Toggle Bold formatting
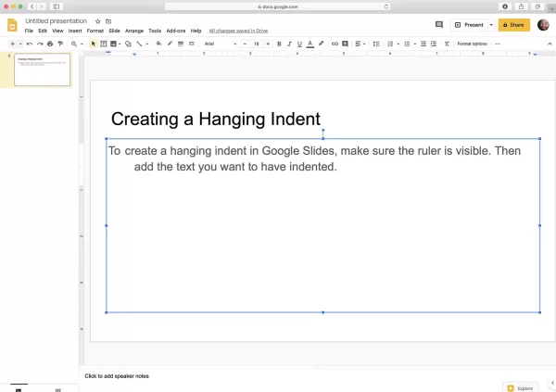This screenshot has width=556, height=392. (x=279, y=44)
